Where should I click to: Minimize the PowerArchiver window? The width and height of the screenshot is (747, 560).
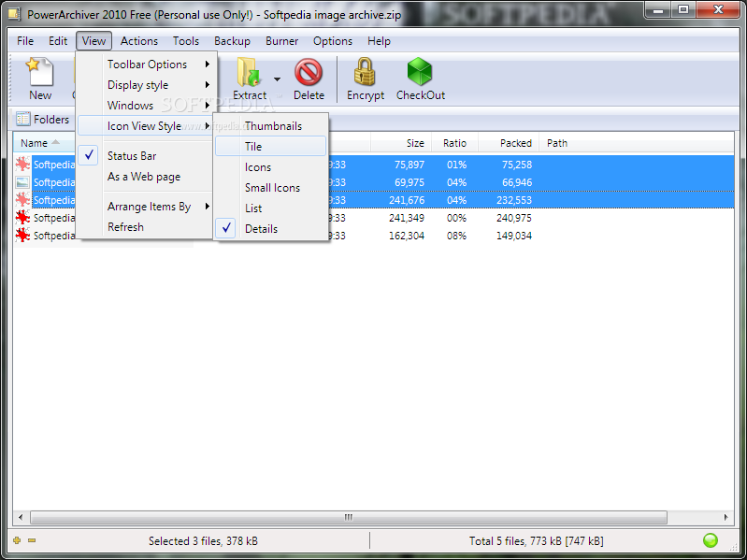point(658,9)
